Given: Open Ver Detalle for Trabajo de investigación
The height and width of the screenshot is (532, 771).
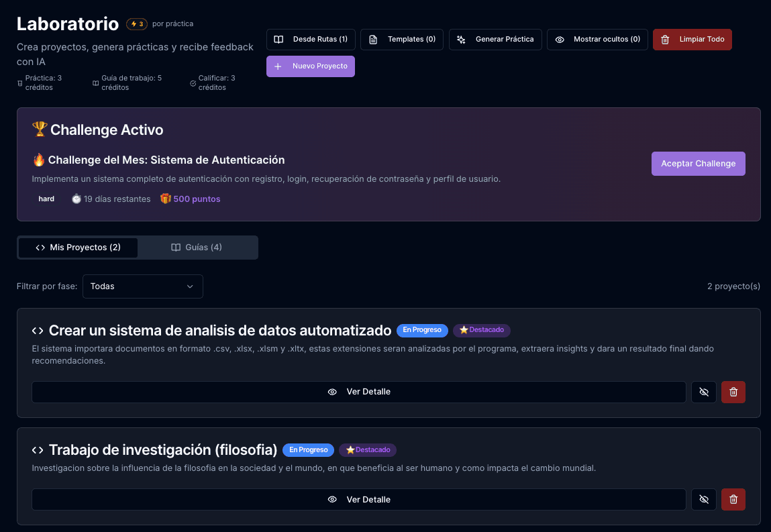Looking at the screenshot, I should click(x=358, y=499).
